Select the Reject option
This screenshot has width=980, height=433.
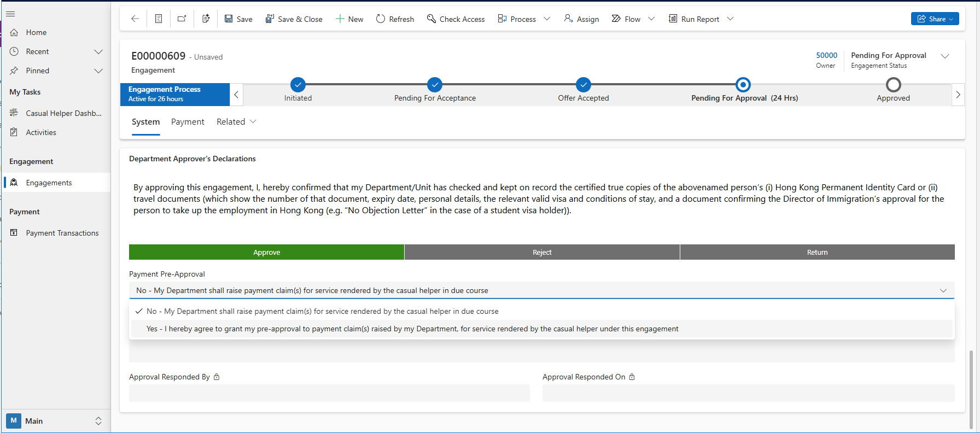click(542, 252)
